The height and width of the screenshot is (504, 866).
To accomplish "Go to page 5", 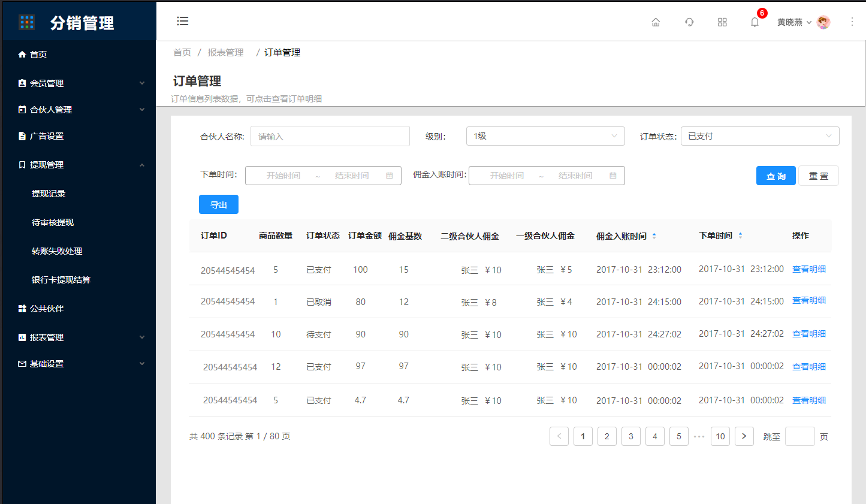I will tap(679, 436).
